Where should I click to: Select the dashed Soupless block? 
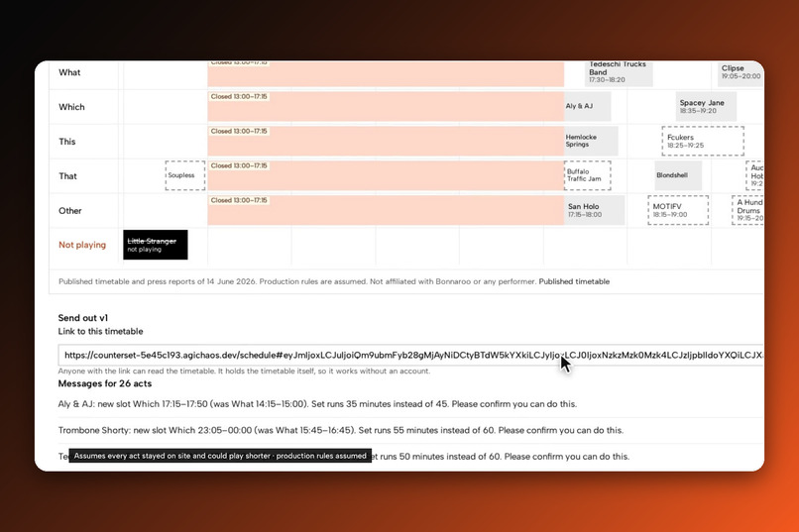pos(185,175)
